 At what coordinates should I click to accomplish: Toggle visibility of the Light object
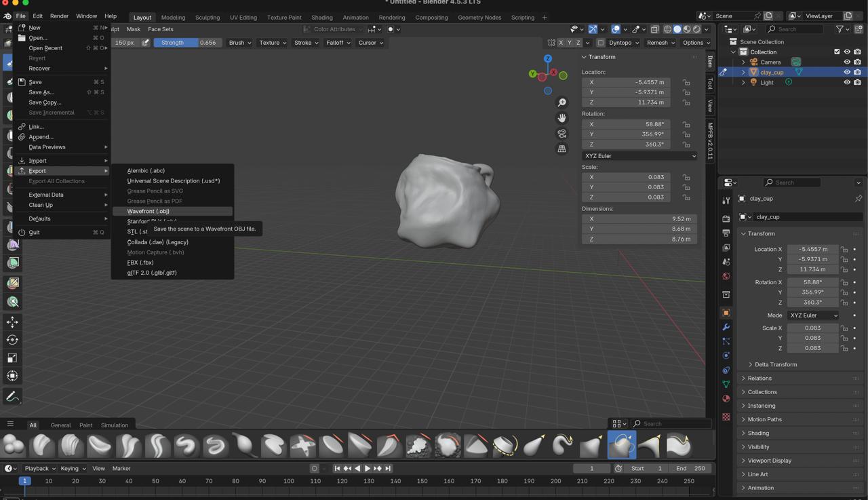click(x=846, y=82)
